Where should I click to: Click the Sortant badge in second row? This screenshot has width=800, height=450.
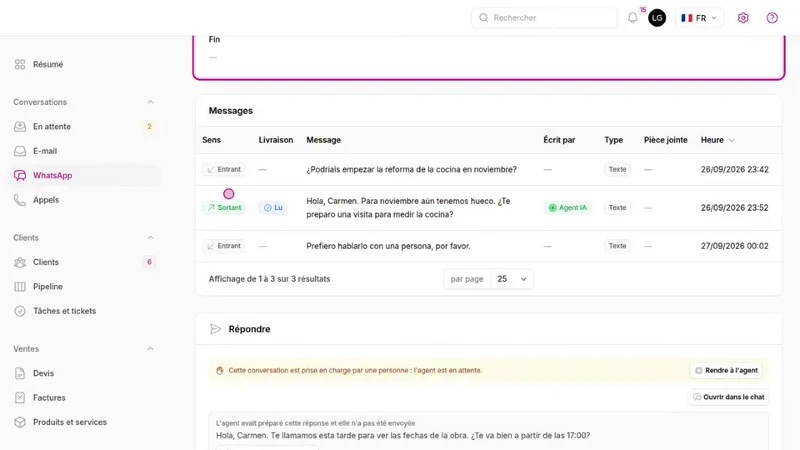[x=224, y=208]
